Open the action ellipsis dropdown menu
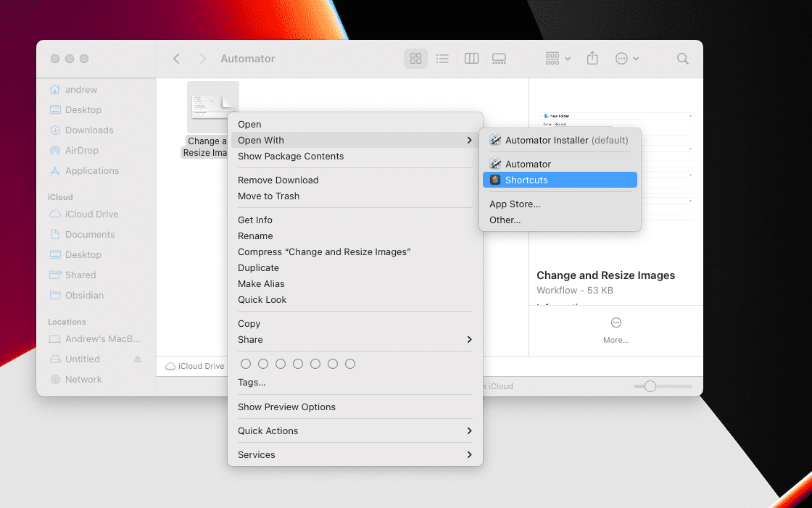The width and height of the screenshot is (812, 508). [x=626, y=59]
